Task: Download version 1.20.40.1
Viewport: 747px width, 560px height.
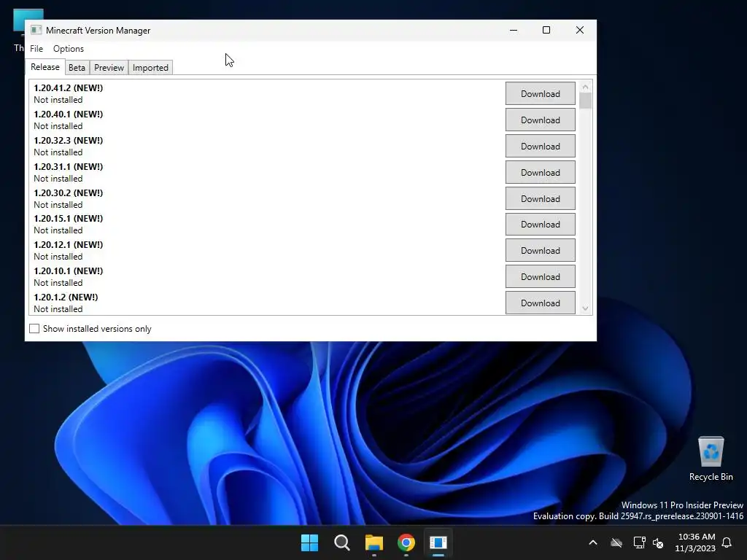Action: pyautogui.click(x=541, y=120)
